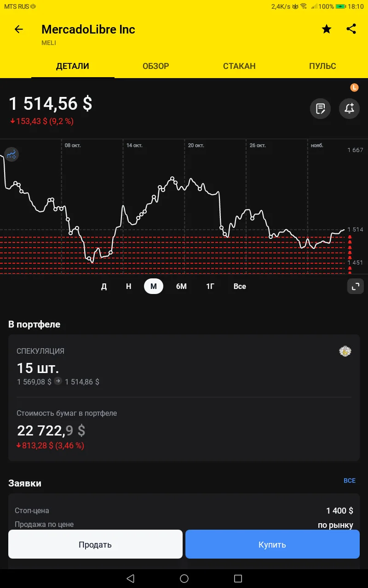This screenshot has width=368, height=588.
Task: Switch to the ДЕТАЛИ tab
Action: tap(73, 66)
